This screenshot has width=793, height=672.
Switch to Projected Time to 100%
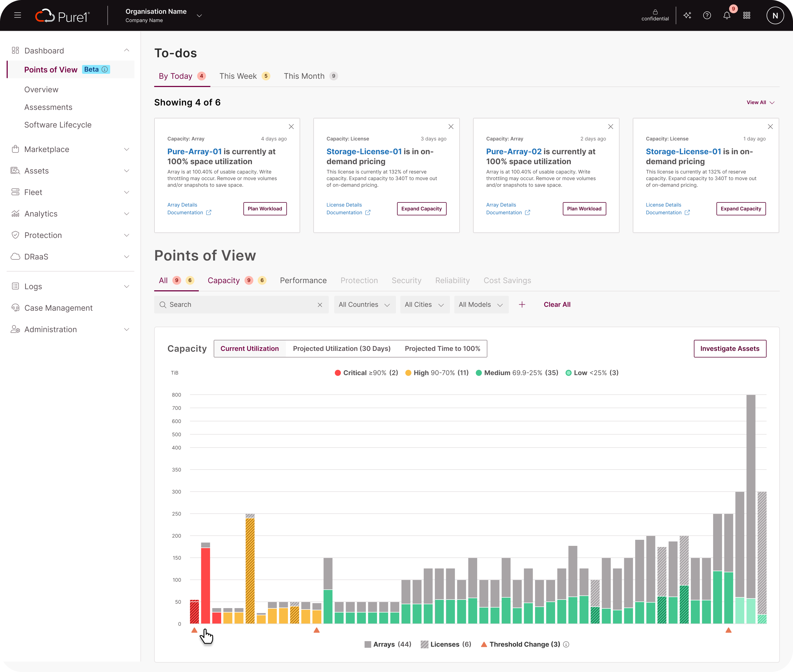[x=442, y=349]
